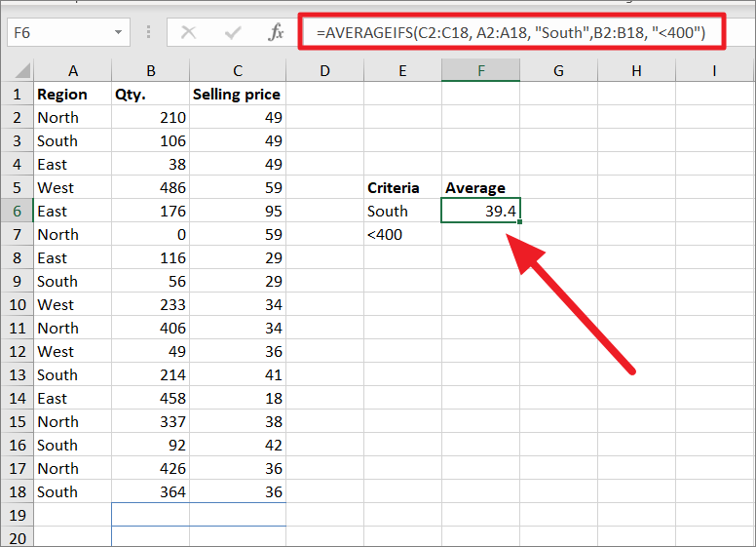Select column G header
This screenshot has height=547, width=756.
[558, 70]
